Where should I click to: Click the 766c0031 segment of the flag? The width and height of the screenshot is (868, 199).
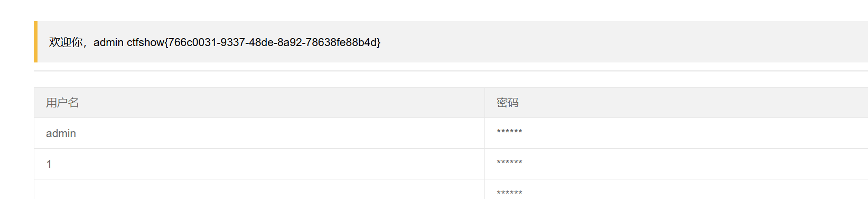tap(192, 42)
